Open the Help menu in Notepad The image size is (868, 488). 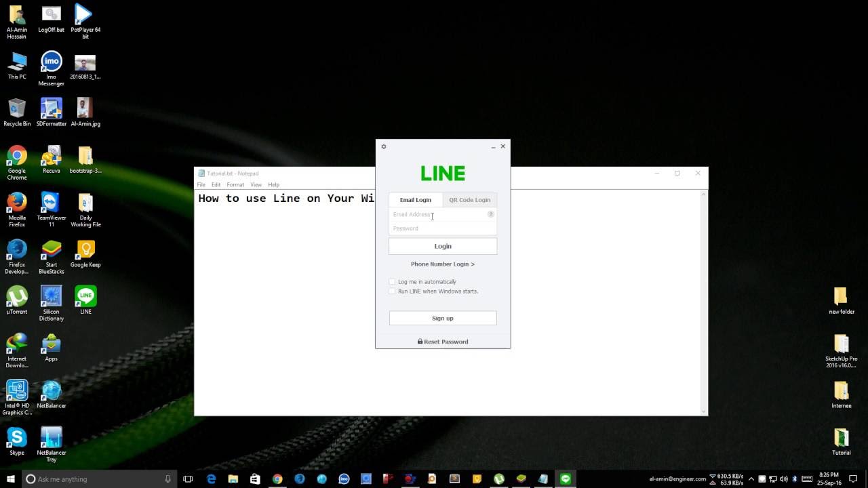273,184
